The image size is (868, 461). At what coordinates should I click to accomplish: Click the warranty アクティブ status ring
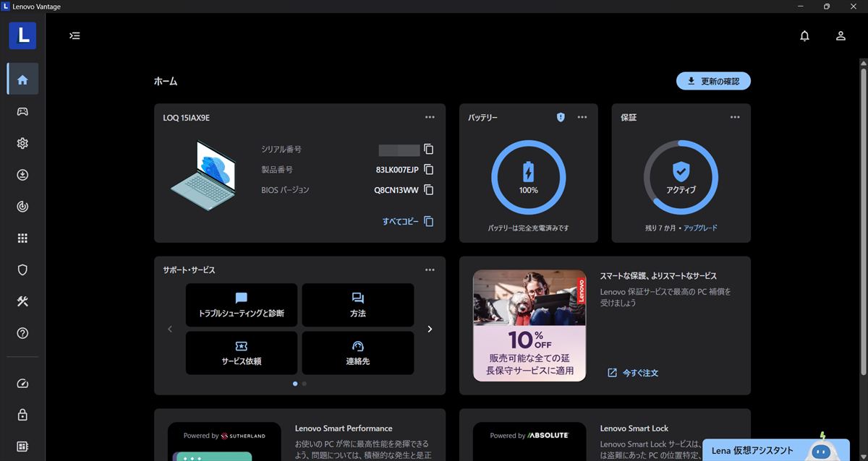(x=681, y=178)
